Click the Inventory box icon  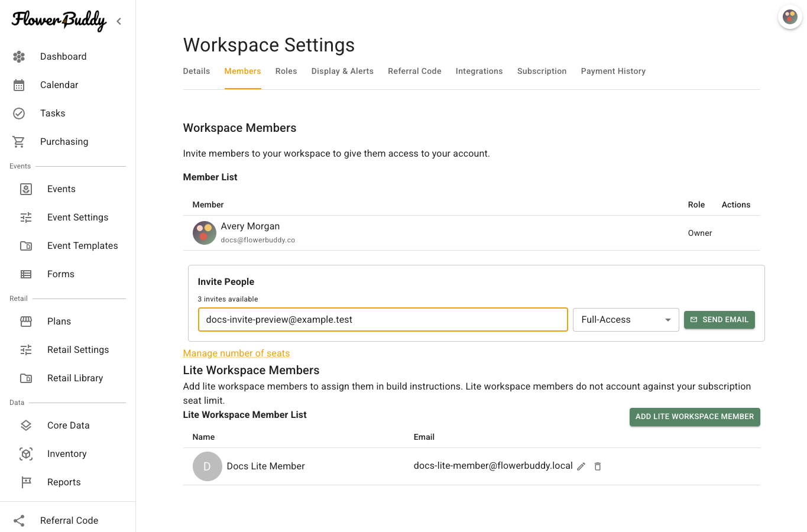pyautogui.click(x=26, y=454)
